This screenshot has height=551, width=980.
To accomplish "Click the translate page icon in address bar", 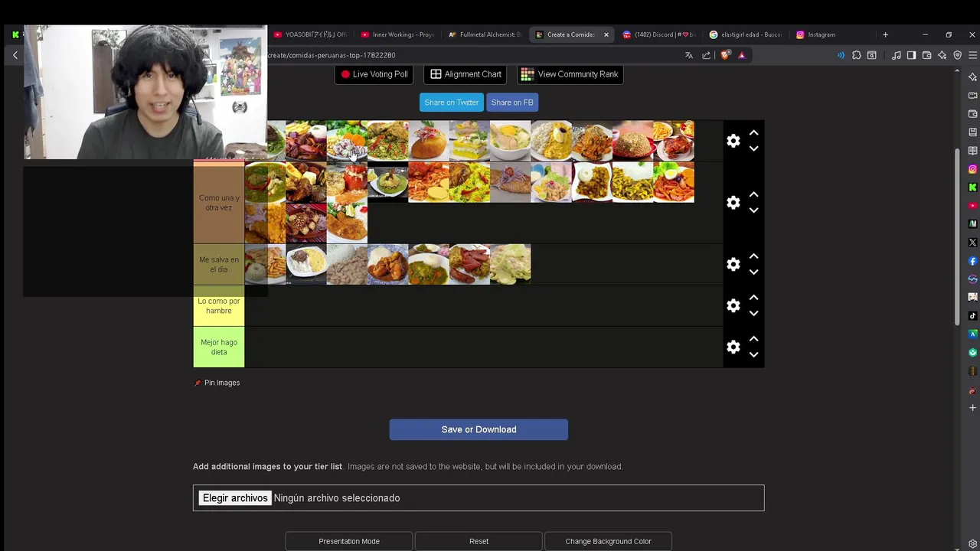I will click(x=688, y=55).
